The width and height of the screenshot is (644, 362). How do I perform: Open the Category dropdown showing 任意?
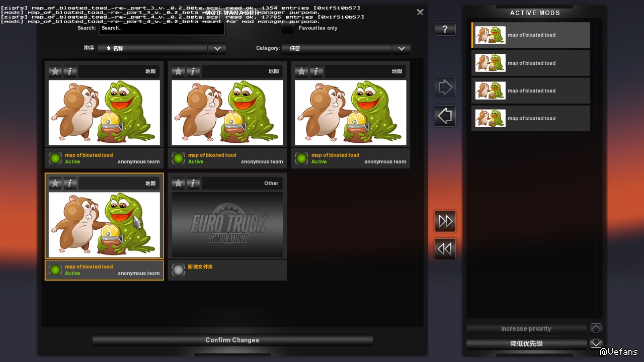tap(337, 48)
